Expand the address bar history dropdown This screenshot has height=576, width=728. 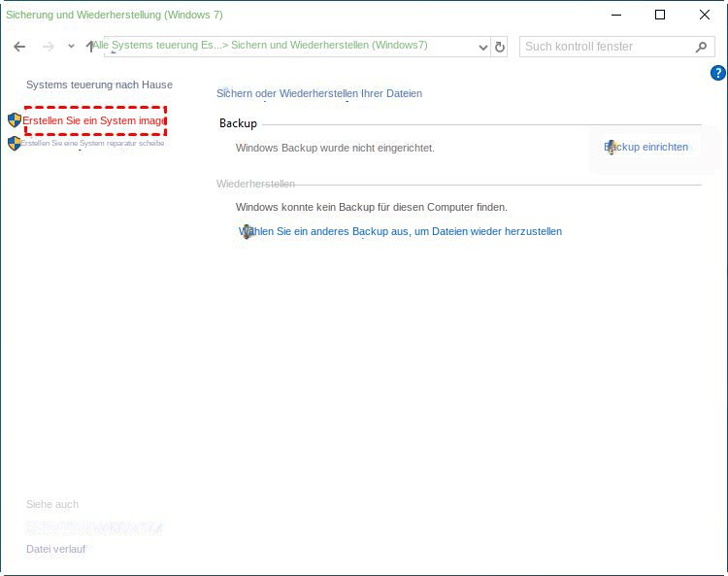482,47
